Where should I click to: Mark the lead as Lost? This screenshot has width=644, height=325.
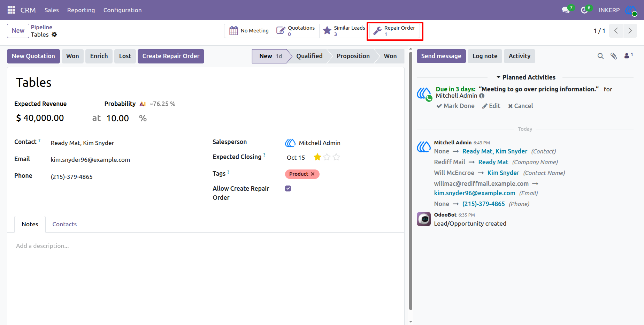(125, 56)
